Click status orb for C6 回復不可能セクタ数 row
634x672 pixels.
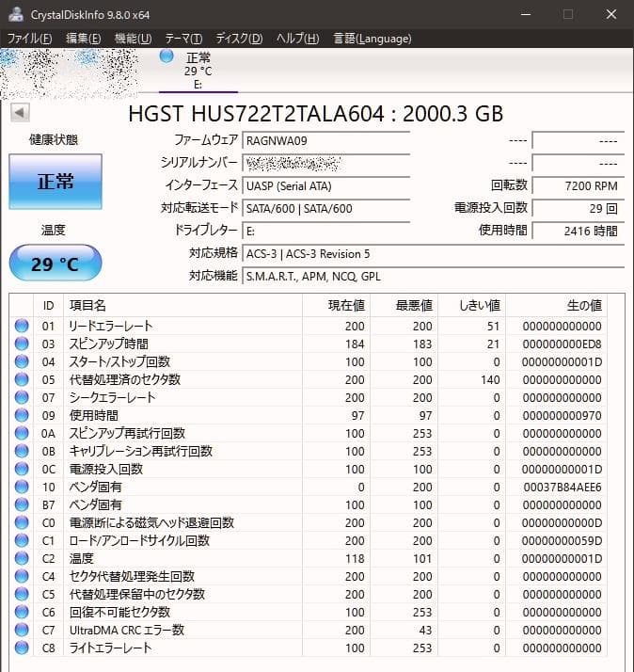[x=22, y=612]
